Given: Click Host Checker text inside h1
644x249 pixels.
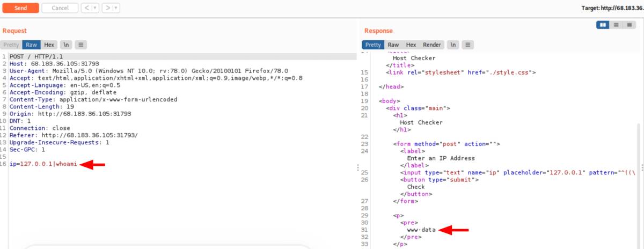Looking at the screenshot, I should [421, 122].
